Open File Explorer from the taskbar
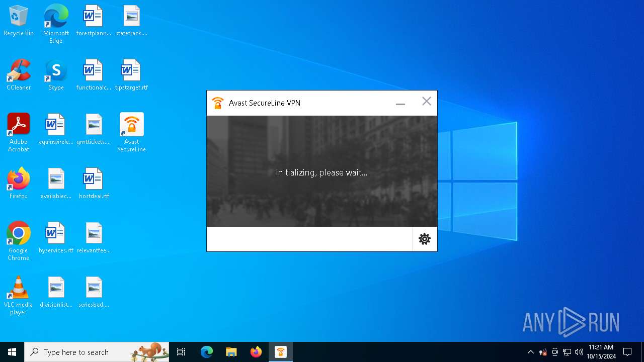Viewport: 644px width, 362px height. point(231,352)
